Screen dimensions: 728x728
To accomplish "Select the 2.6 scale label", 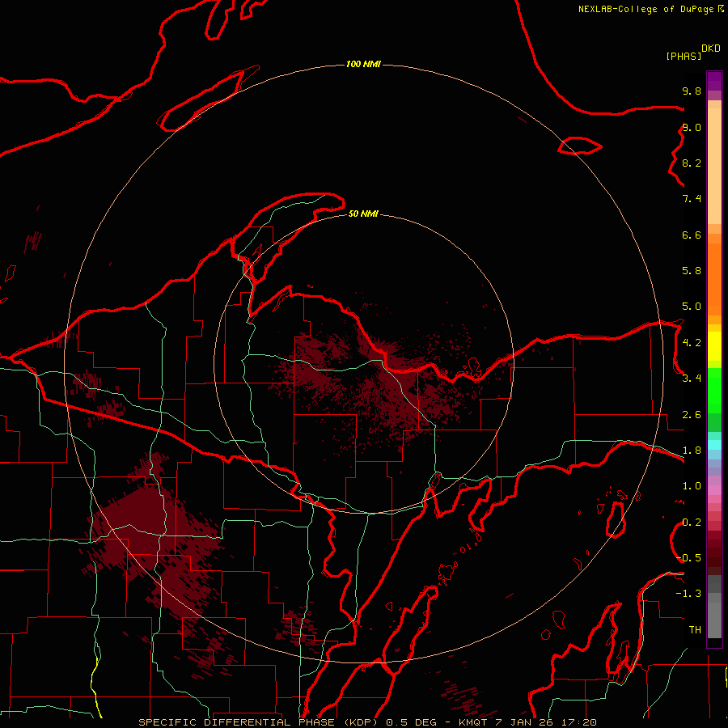I will (692, 415).
